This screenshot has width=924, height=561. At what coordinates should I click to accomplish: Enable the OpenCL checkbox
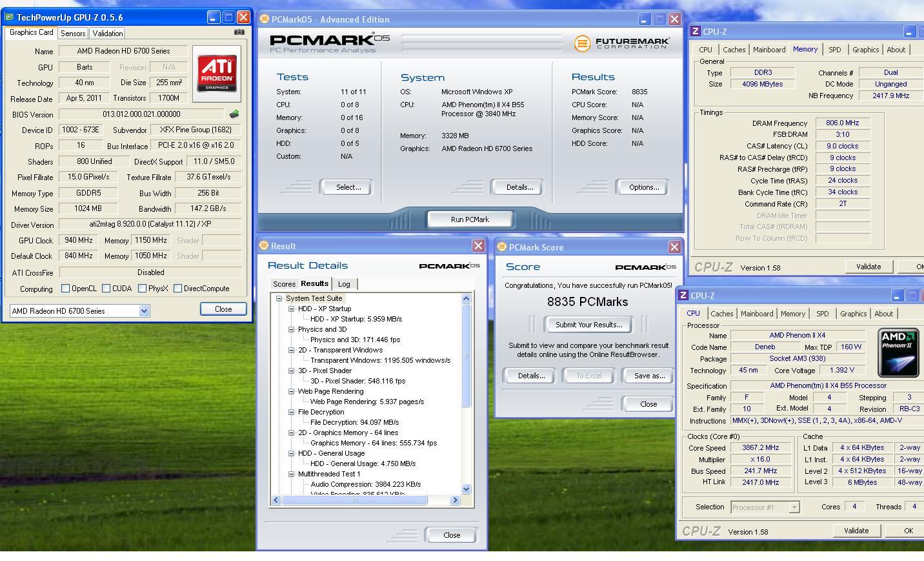65,289
